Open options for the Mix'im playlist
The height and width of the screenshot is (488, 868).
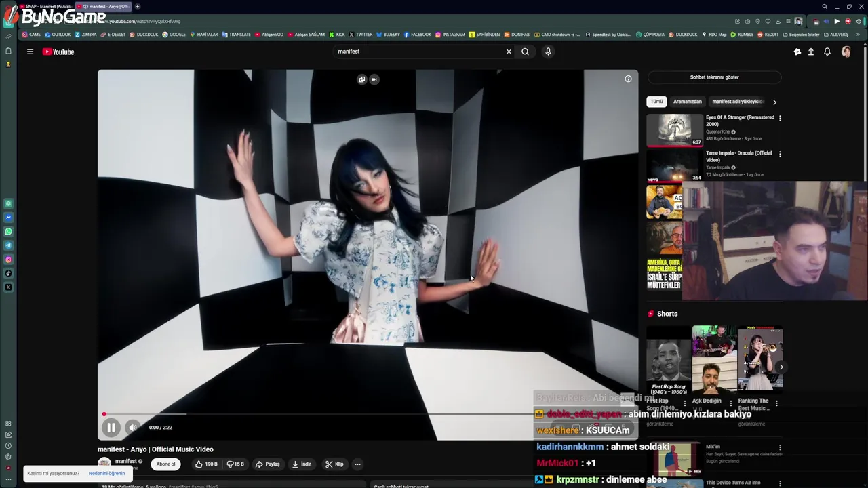point(780,447)
